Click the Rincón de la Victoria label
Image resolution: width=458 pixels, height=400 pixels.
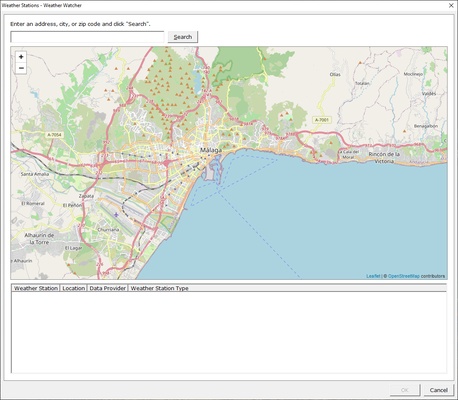coord(384,158)
